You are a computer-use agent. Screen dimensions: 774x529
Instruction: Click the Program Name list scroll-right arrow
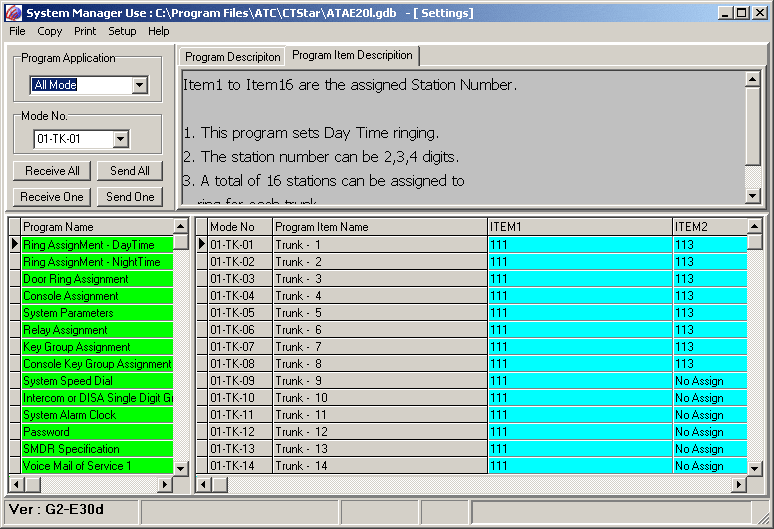[165, 485]
